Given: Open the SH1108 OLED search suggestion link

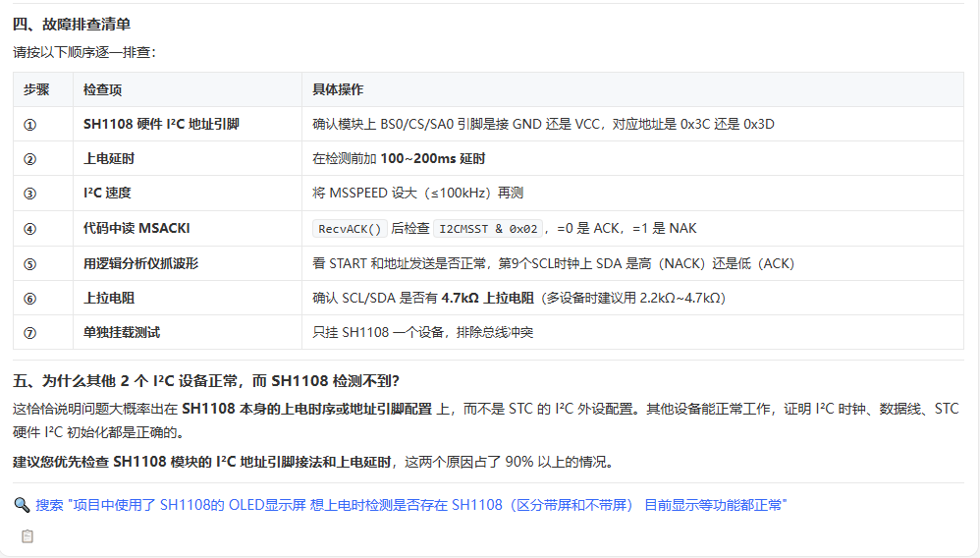Looking at the screenshot, I should point(410,505).
